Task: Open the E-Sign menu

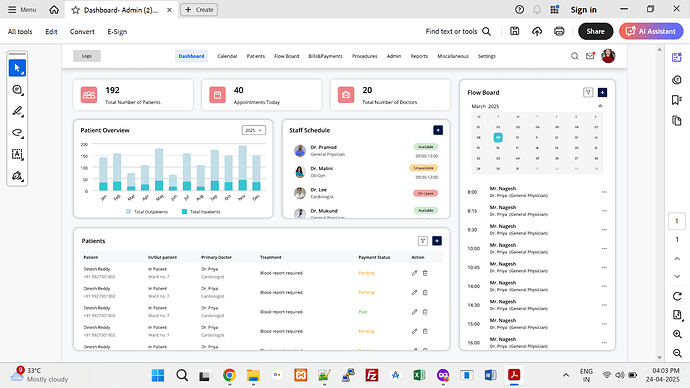Action: [117, 32]
